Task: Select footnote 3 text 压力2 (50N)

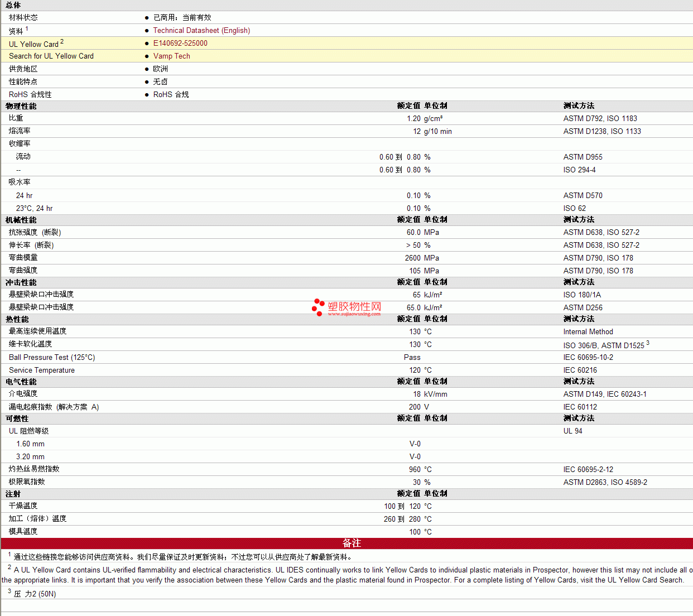Action: (35, 594)
